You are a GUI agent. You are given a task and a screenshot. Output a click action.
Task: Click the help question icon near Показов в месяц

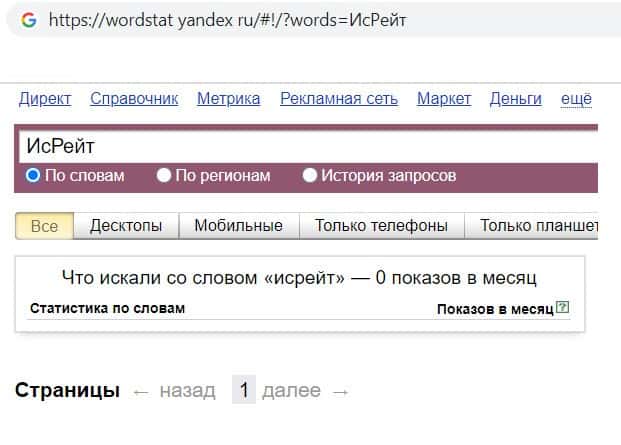562,307
